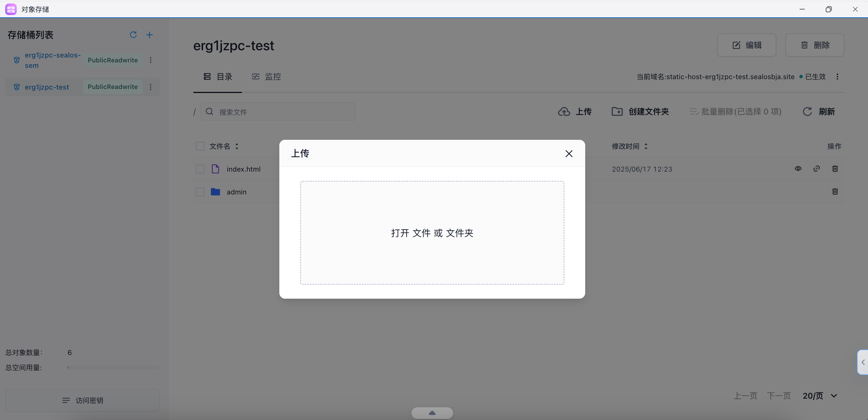The image size is (868, 420).
Task: Select the checkbox next to admin folder
Action: [x=201, y=192]
